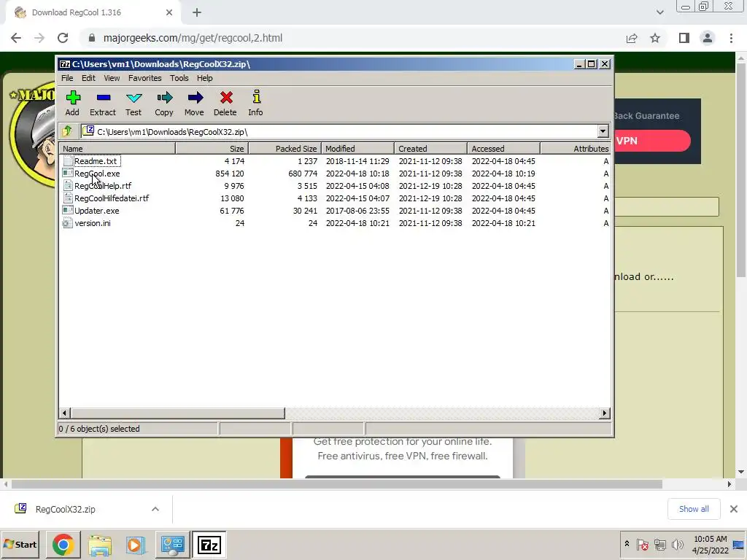Image resolution: width=747 pixels, height=560 pixels.
Task: Click Show all downloads button
Action: pyautogui.click(x=694, y=509)
